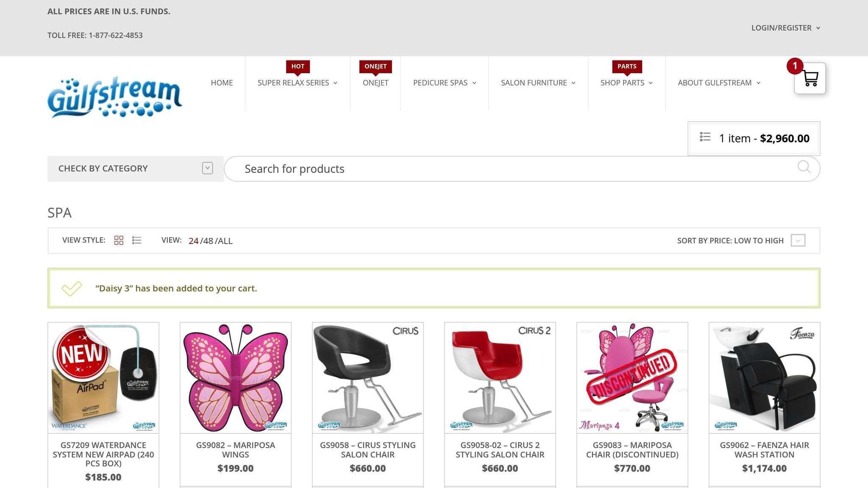Expand the Salon Furniture menu
Viewport: 868px width, 488px height.
[x=538, y=83]
